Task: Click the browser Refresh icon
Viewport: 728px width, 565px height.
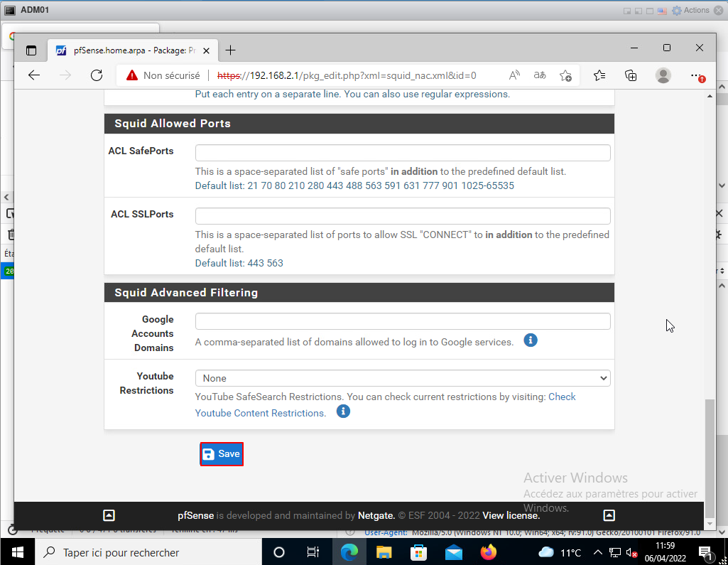Action: tap(97, 75)
